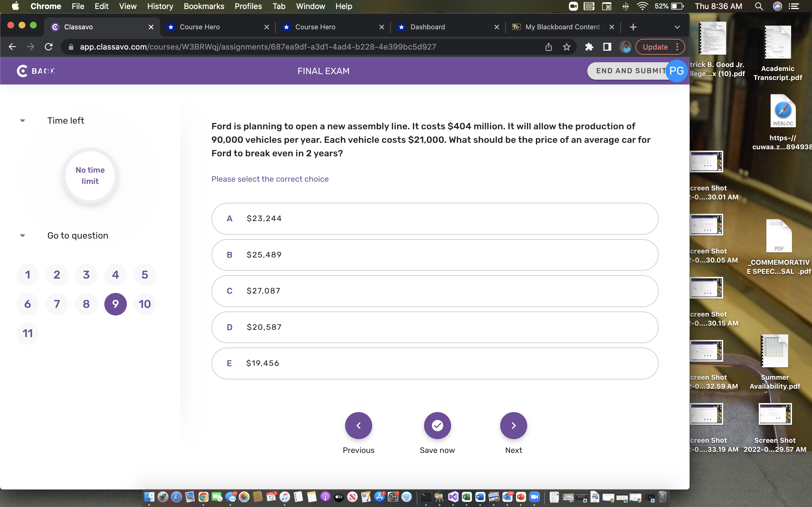The image size is (812, 507).
Task: Reload the current Classavo page
Action: (x=48, y=46)
